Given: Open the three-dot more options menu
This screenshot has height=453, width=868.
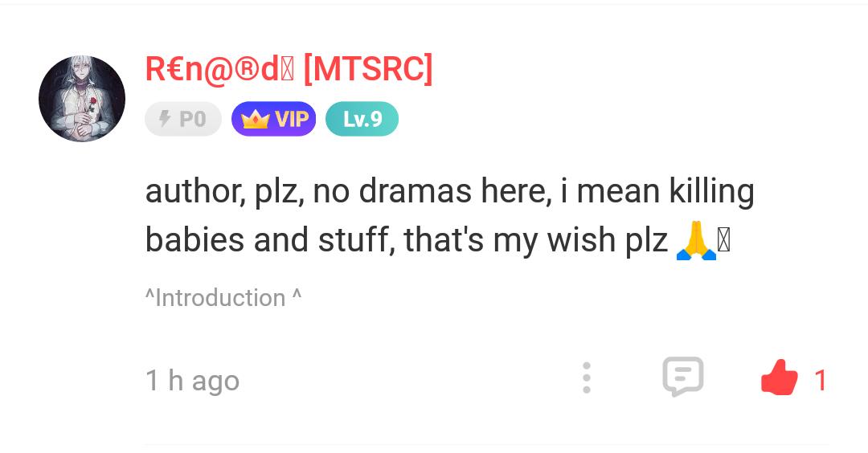Looking at the screenshot, I should (x=587, y=377).
